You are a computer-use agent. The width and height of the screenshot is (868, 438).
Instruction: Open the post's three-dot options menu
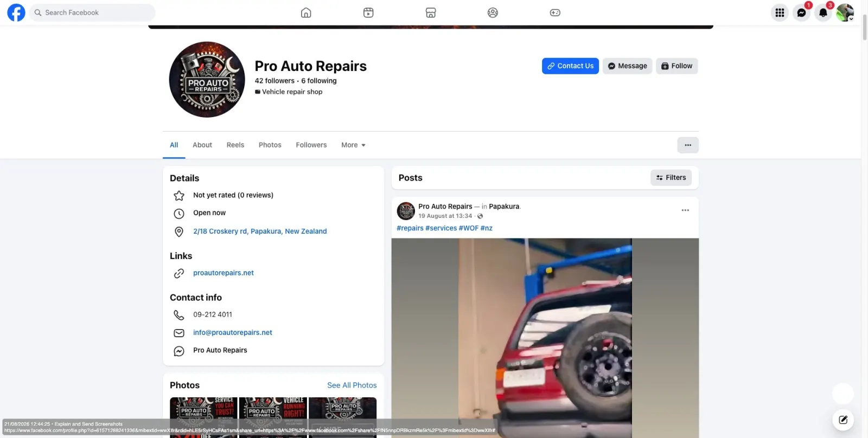coord(685,210)
